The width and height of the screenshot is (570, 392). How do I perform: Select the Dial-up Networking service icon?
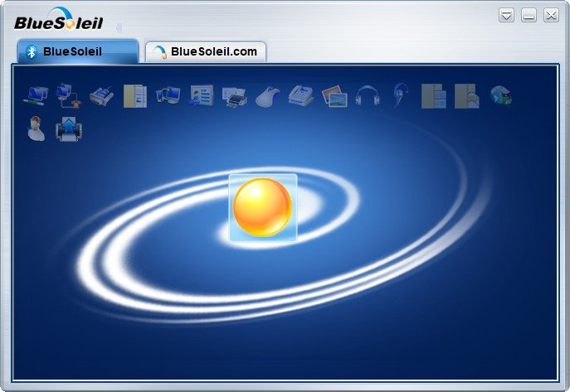[68, 96]
